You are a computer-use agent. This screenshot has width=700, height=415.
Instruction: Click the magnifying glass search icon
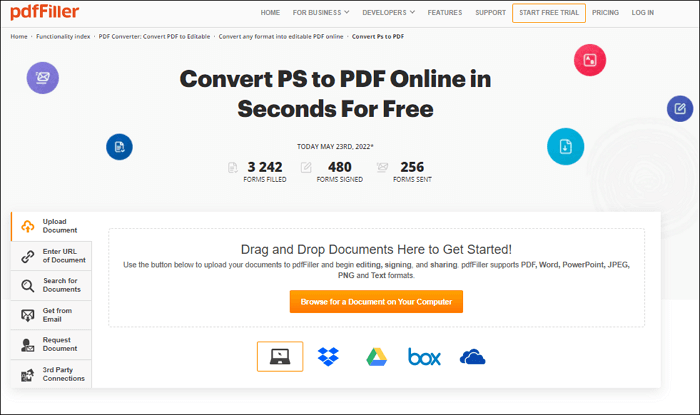pyautogui.click(x=28, y=286)
